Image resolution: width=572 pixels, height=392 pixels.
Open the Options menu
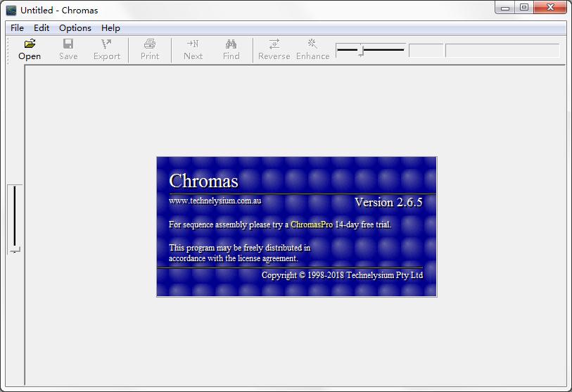pyautogui.click(x=75, y=28)
